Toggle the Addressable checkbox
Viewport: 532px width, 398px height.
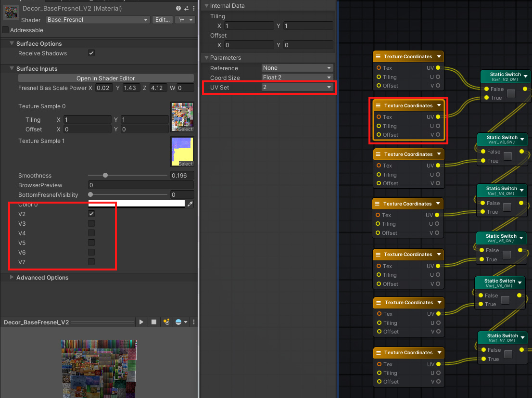(5, 30)
